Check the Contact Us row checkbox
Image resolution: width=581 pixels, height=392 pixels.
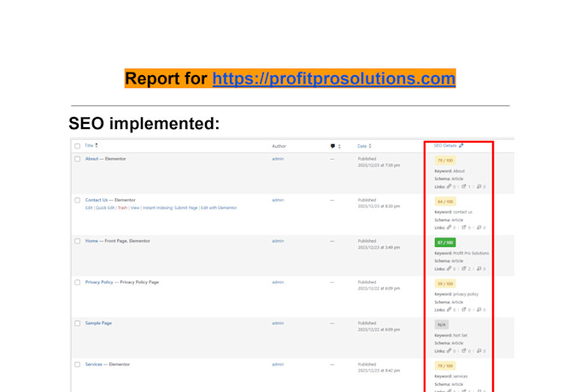[78, 200]
